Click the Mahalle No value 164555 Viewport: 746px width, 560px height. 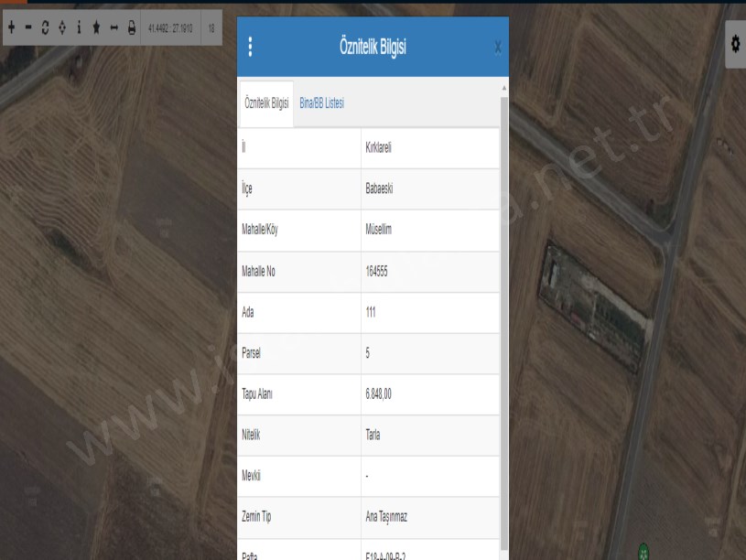pos(377,271)
